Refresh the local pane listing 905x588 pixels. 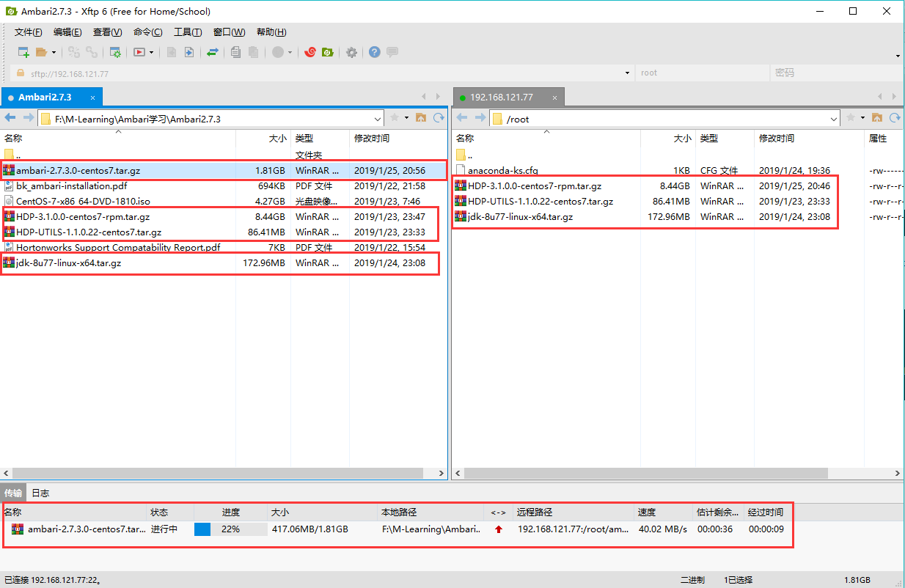click(439, 117)
